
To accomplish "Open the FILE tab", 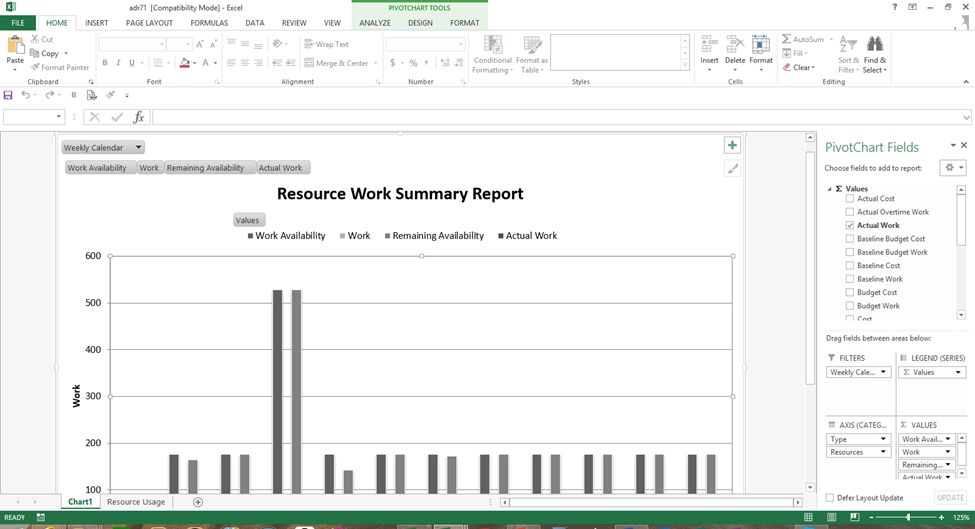I will click(x=18, y=23).
